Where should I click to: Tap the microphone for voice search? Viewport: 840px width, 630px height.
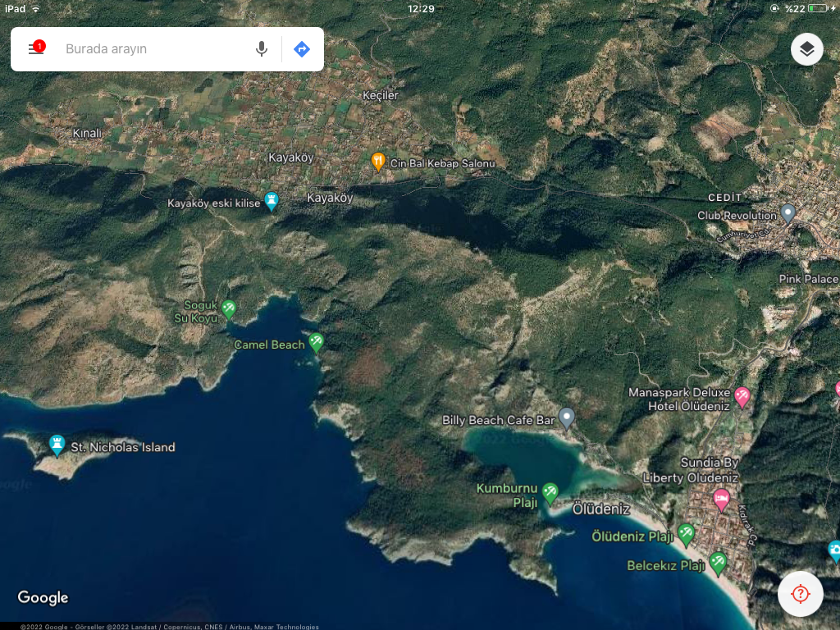262,48
